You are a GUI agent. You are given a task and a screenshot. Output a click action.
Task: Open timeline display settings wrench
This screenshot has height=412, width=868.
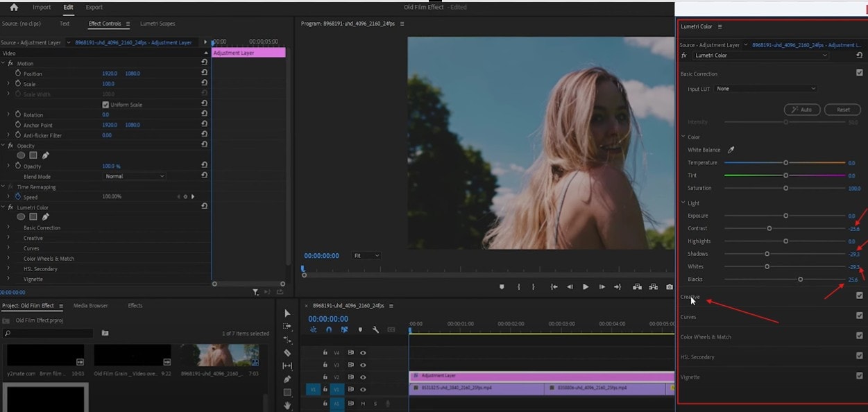(376, 330)
